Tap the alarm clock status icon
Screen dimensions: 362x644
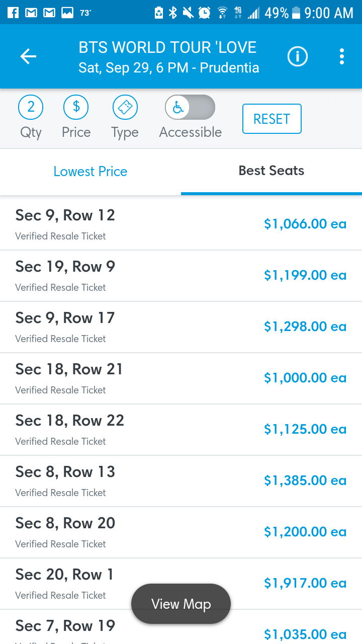click(204, 13)
